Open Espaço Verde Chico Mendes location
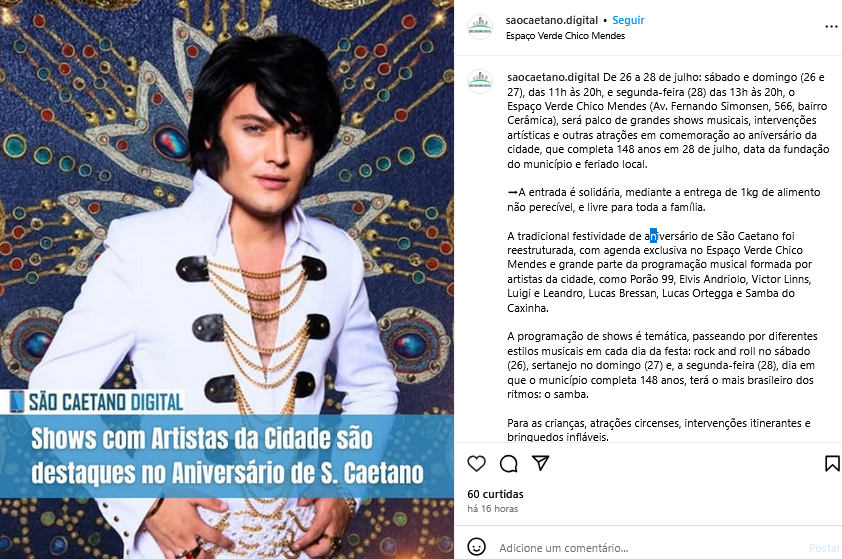The image size is (842, 559). click(x=565, y=36)
